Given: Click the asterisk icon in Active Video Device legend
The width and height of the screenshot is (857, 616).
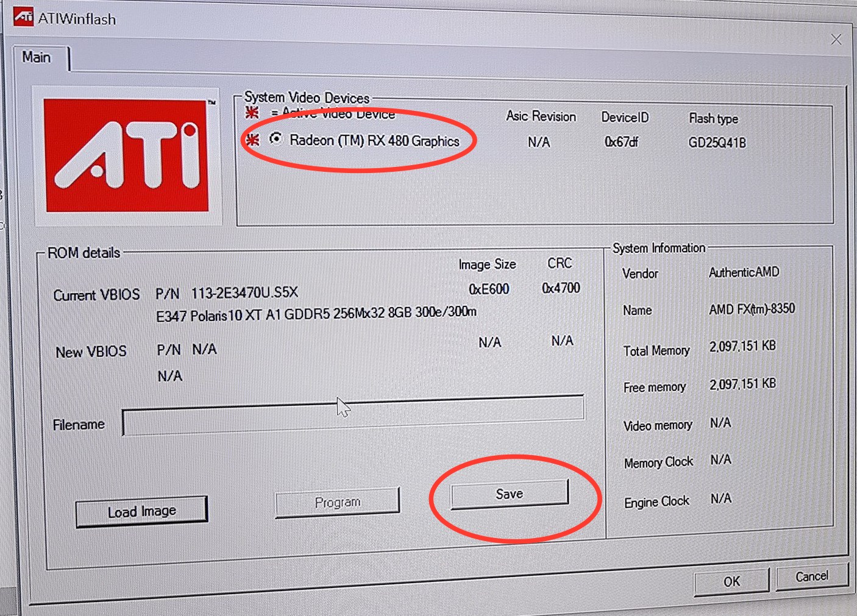Looking at the screenshot, I should click(x=252, y=113).
